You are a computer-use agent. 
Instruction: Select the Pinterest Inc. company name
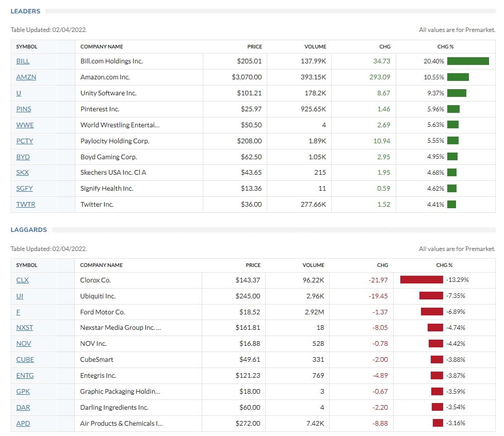[100, 109]
